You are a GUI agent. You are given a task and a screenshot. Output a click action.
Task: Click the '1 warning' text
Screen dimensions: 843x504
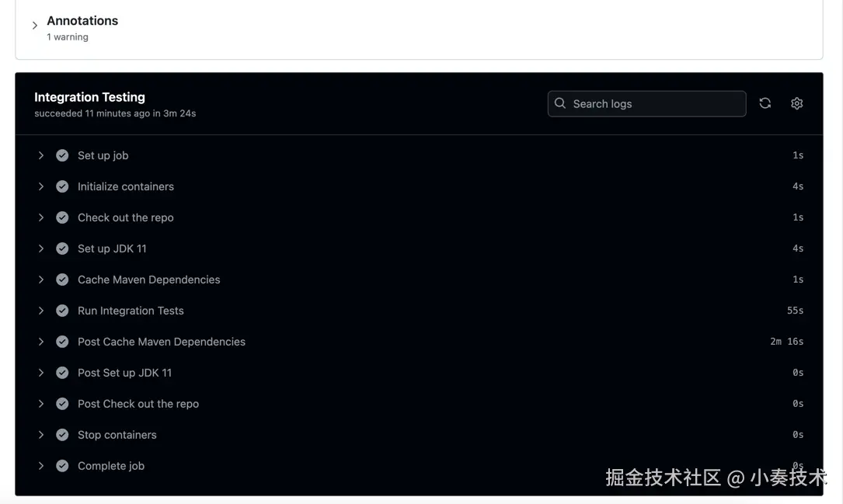coord(67,37)
